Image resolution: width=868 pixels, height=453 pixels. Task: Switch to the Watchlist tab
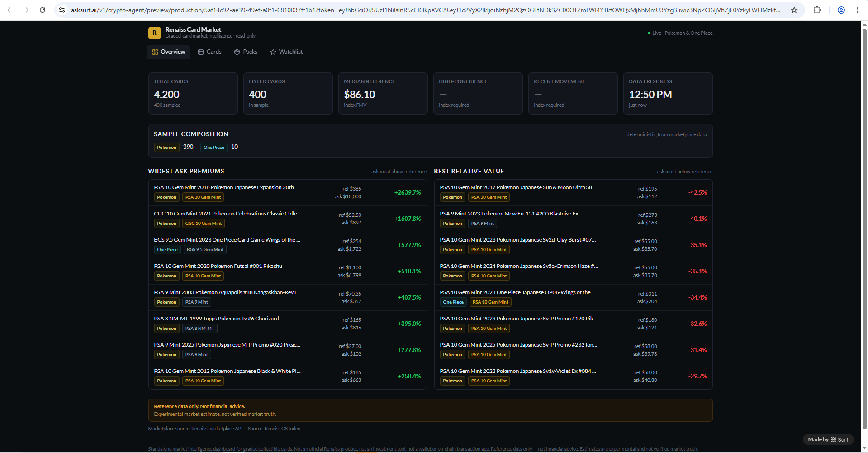click(287, 52)
